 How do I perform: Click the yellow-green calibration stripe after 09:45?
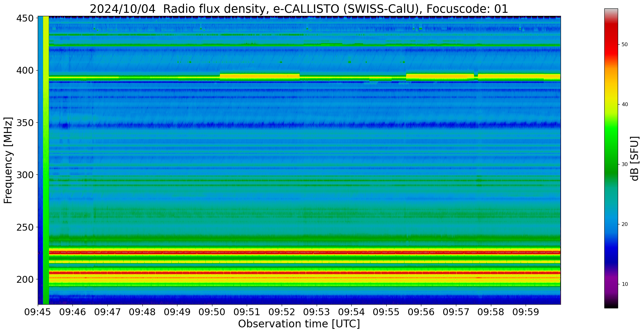(46, 160)
